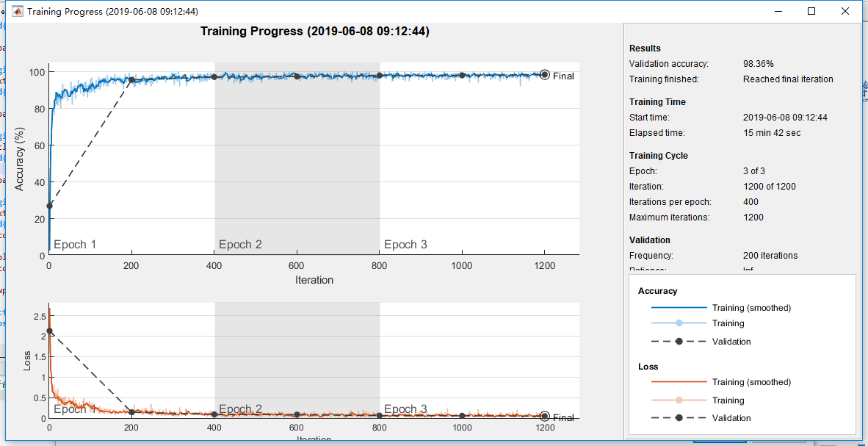The height and width of the screenshot is (446, 868).
Task: Select accuracy validation point at iteration 600
Action: coord(297,76)
